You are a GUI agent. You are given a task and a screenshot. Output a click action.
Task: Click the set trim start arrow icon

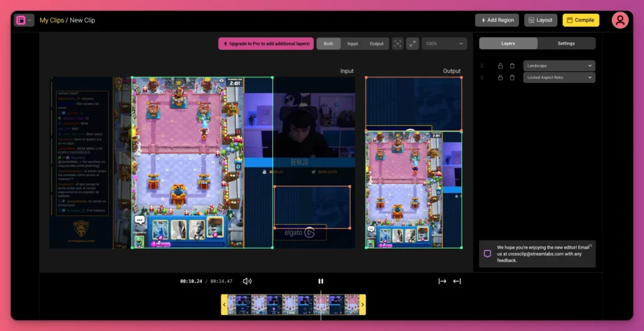coord(442,281)
